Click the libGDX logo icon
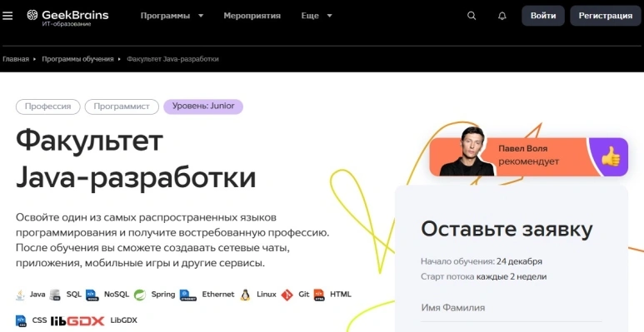This screenshot has height=332, width=644. point(77,320)
